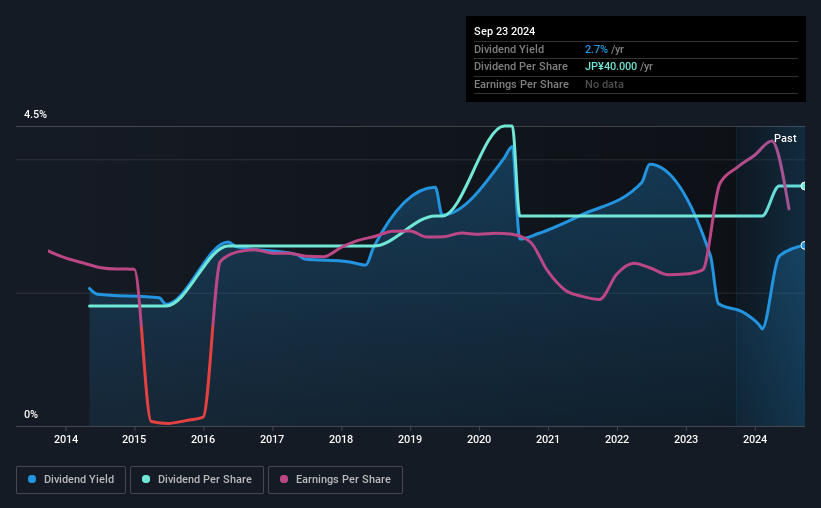Click the Dividend Yield line end marker

click(803, 246)
